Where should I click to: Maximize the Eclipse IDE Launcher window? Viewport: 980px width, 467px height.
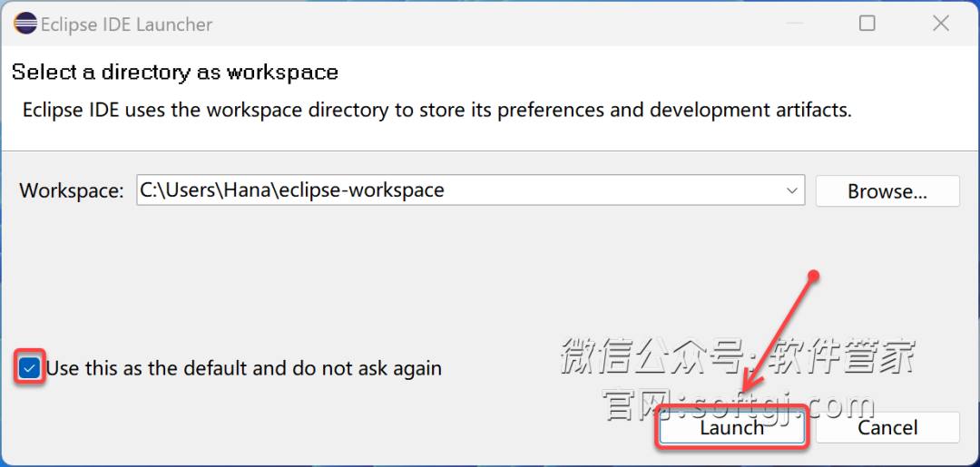pyautogui.click(x=867, y=24)
